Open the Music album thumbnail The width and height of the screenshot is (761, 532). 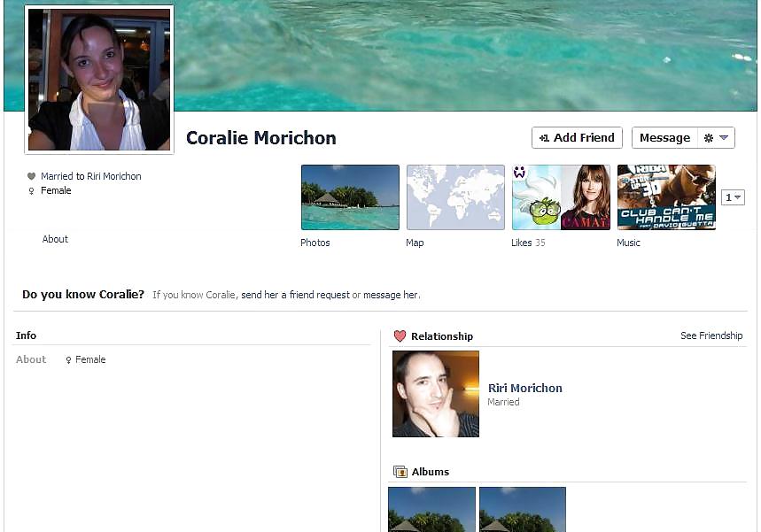(x=666, y=197)
